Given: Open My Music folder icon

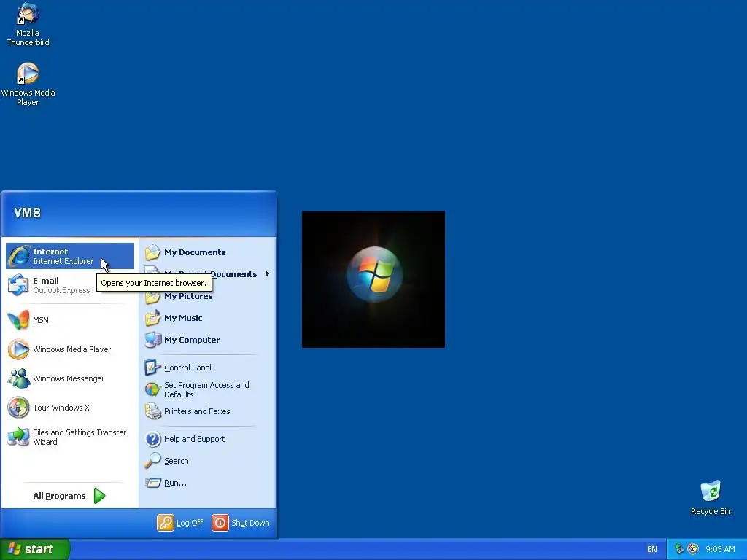Looking at the screenshot, I should [x=153, y=318].
